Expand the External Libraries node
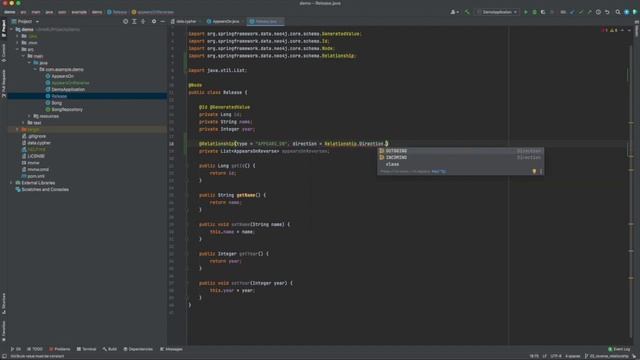This screenshot has width=640, height=360. [11, 183]
